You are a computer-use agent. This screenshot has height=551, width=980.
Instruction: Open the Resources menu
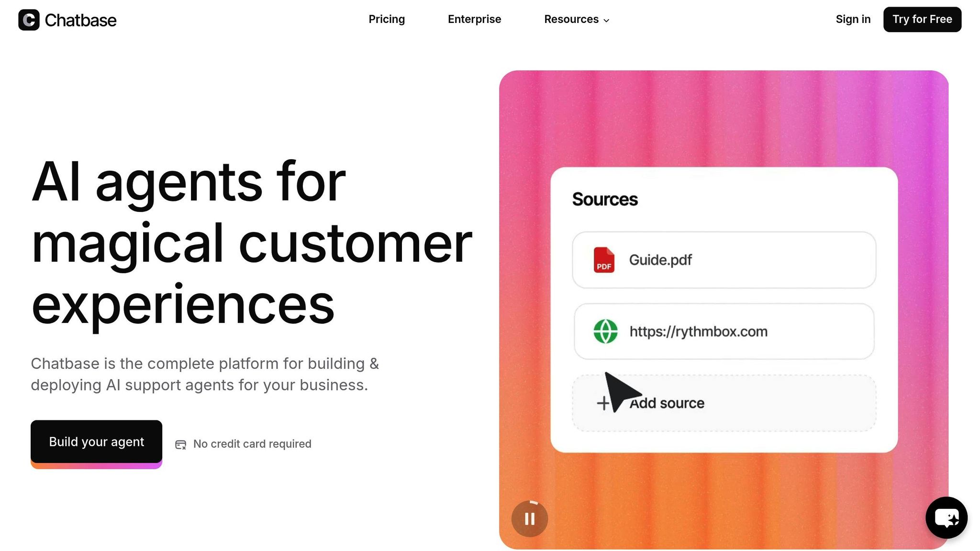(x=577, y=19)
